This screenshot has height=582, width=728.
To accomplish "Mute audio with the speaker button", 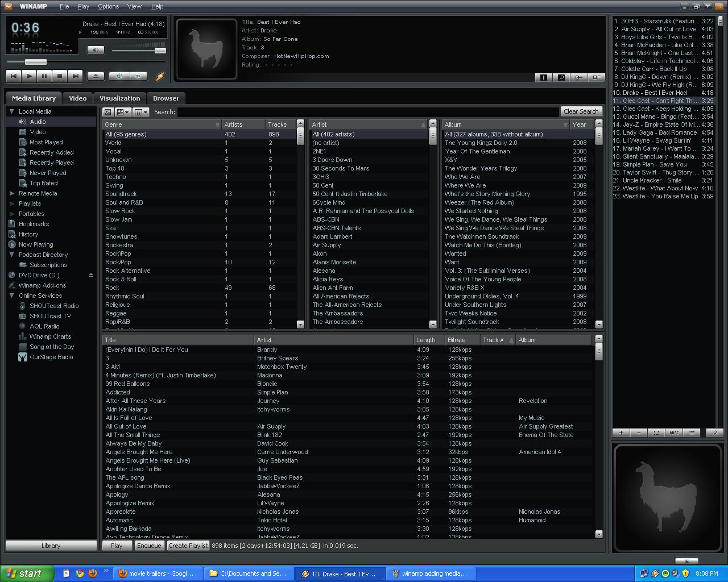I will 96,51.
